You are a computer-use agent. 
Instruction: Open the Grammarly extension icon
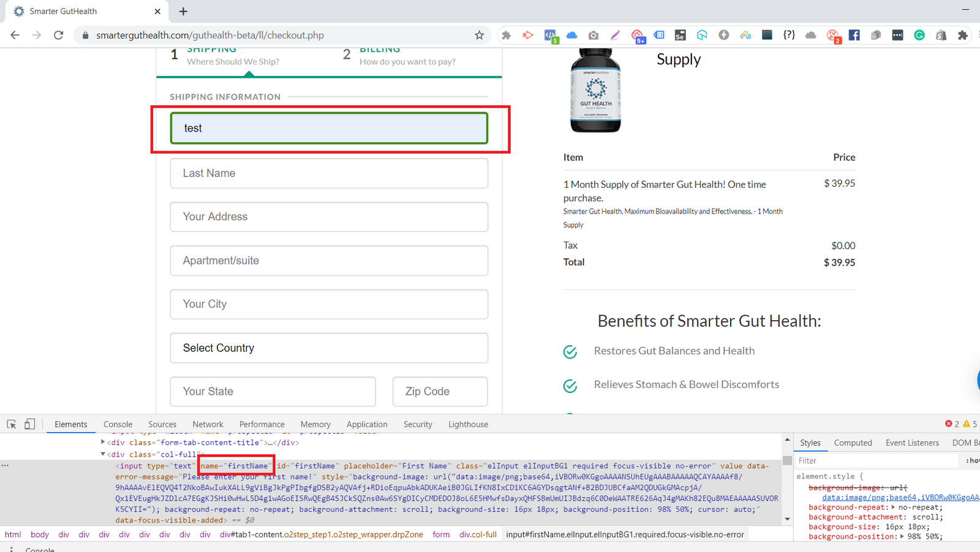click(x=919, y=35)
